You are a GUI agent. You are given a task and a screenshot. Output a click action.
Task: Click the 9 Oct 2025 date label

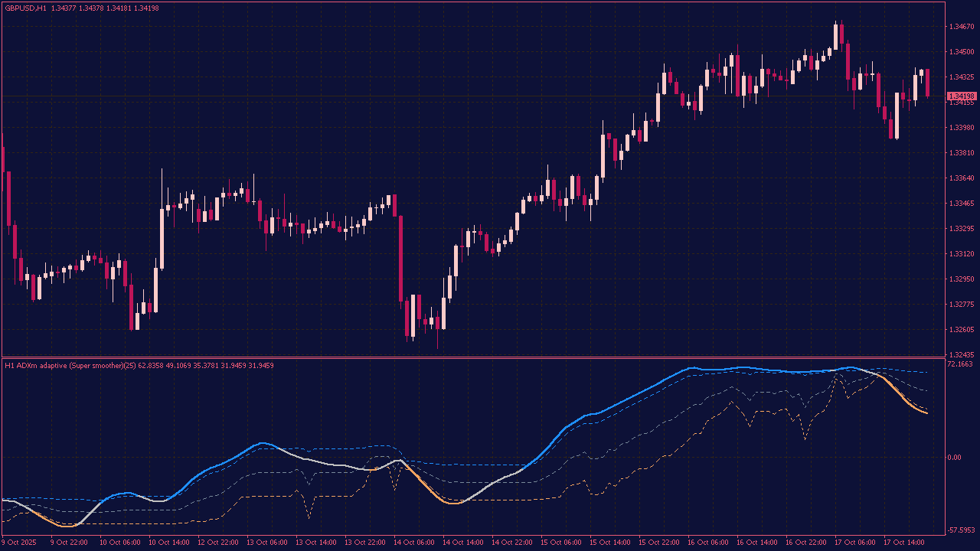pos(20,543)
